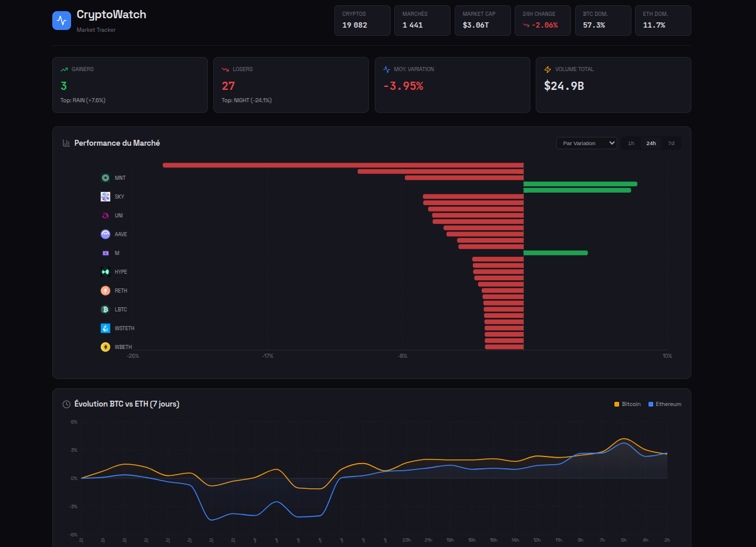This screenshot has height=547, width=756.
Task: Click the AAVE ghost icon
Action: pos(105,234)
